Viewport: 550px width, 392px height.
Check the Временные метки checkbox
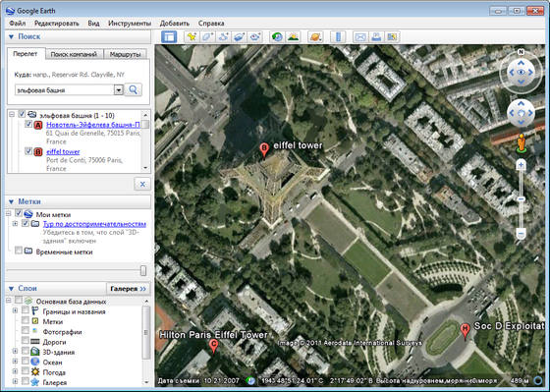click(19, 251)
